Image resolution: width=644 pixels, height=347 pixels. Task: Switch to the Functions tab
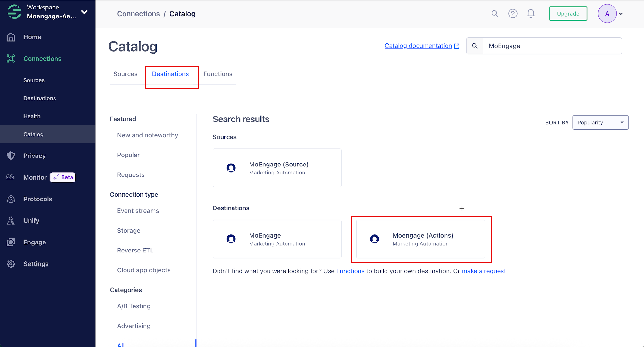(x=218, y=74)
